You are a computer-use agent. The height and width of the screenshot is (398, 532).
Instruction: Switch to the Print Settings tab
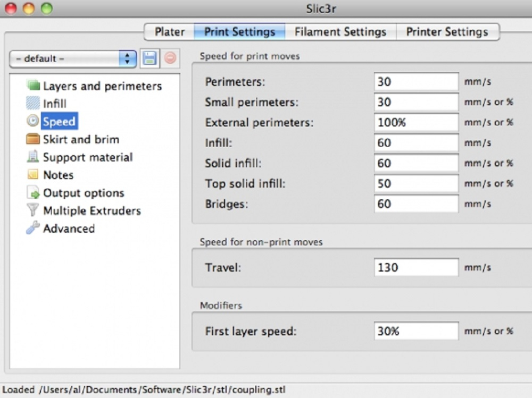239,32
